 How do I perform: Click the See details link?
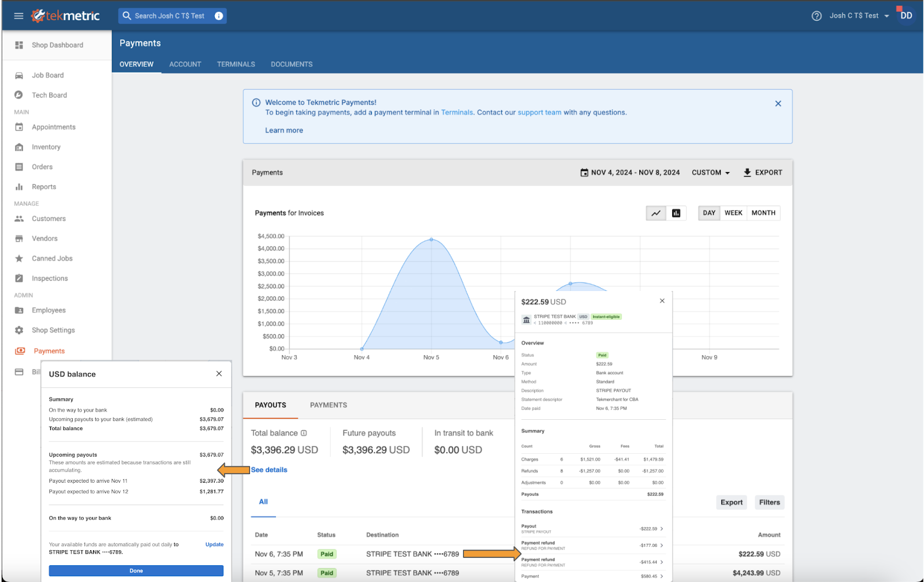pos(269,470)
